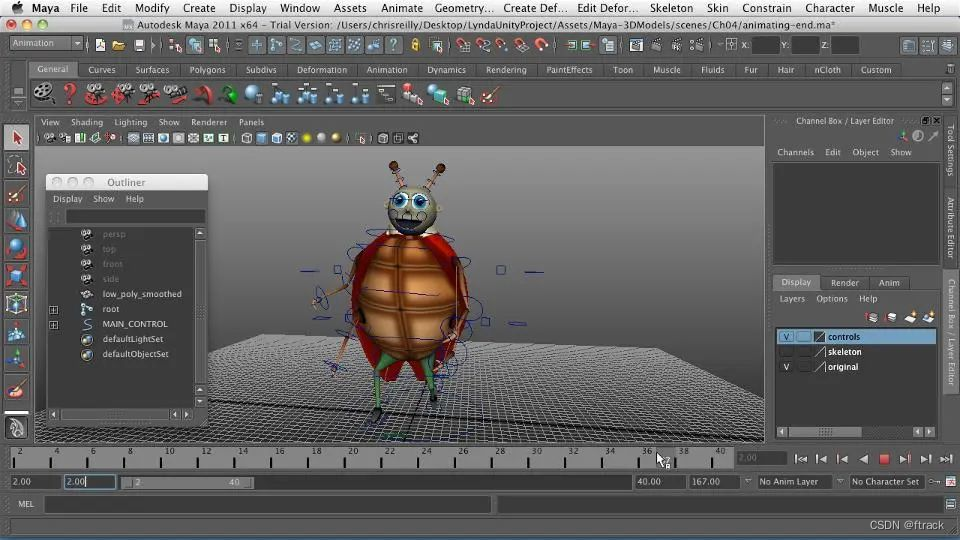Image resolution: width=960 pixels, height=540 pixels.
Task: Toggle display type box of controls layer
Action: tap(803, 337)
